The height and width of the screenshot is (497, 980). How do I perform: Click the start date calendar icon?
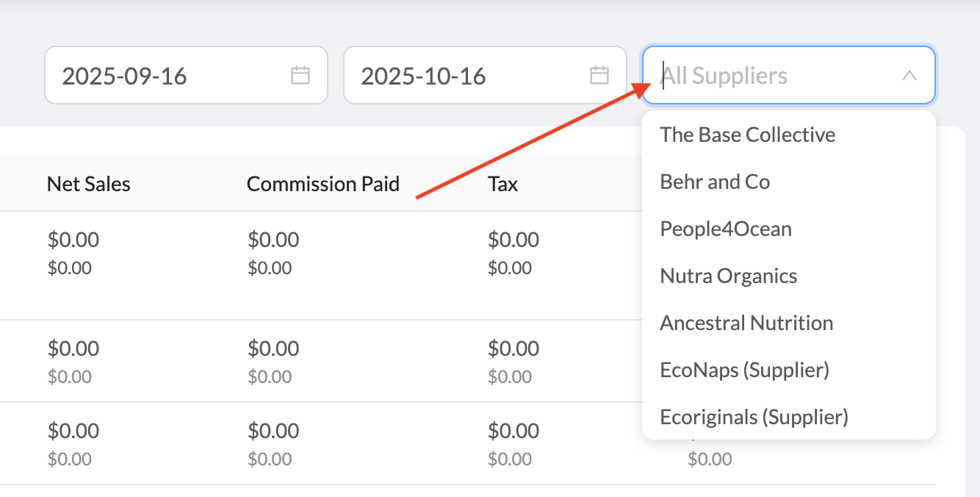(x=300, y=75)
